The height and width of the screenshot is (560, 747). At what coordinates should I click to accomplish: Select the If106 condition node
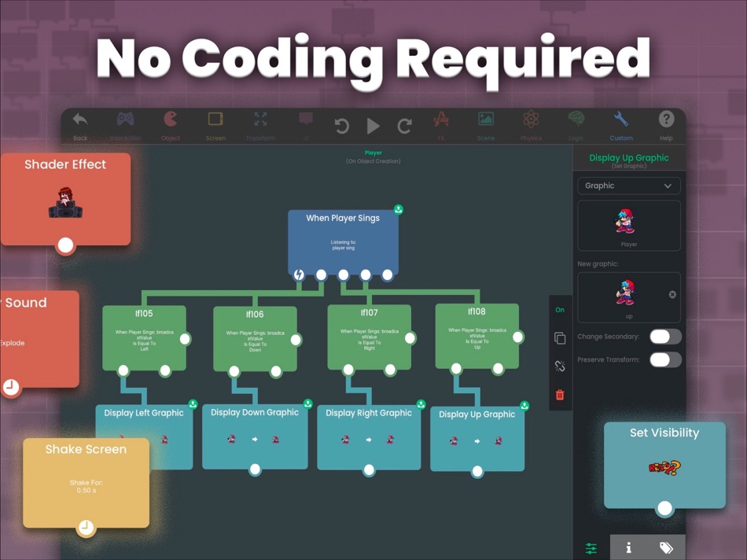pos(255,338)
